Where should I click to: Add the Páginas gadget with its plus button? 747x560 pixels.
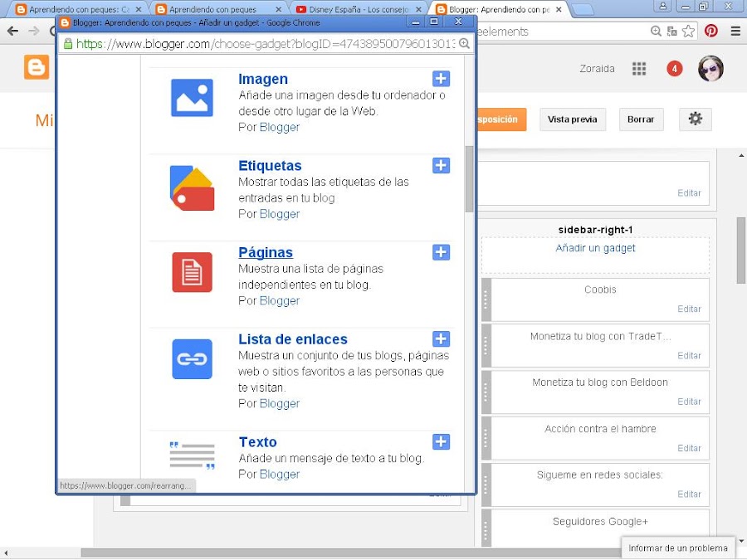(441, 252)
